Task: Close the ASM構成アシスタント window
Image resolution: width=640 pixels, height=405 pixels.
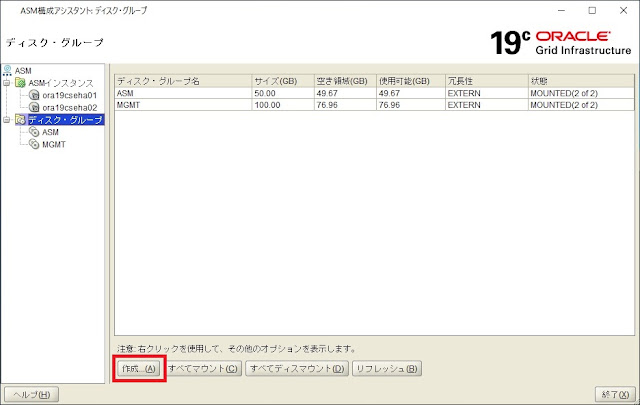Action: 623,11
